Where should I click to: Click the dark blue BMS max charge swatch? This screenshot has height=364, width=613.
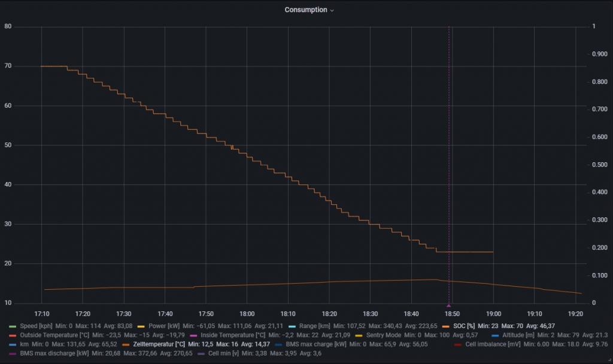(x=278, y=344)
